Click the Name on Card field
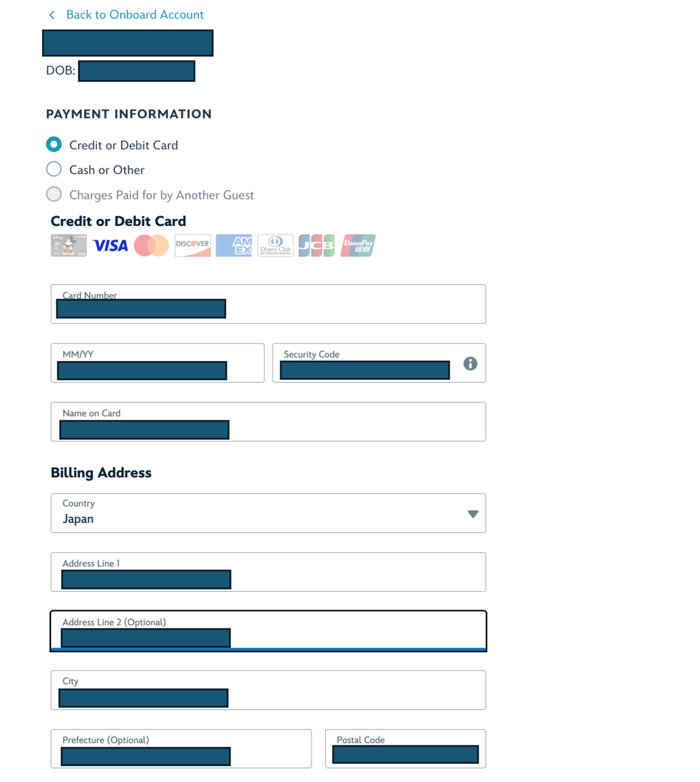 click(x=268, y=422)
